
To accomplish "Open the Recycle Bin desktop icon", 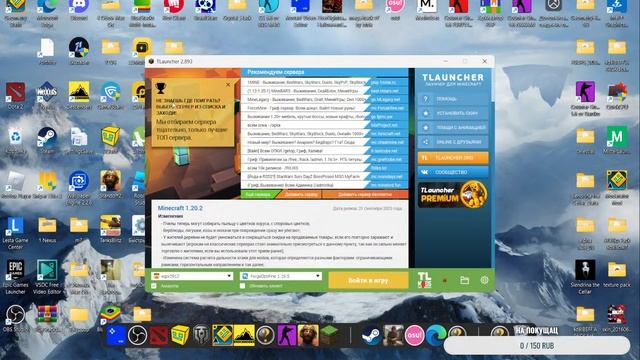I will click(15, 141).
